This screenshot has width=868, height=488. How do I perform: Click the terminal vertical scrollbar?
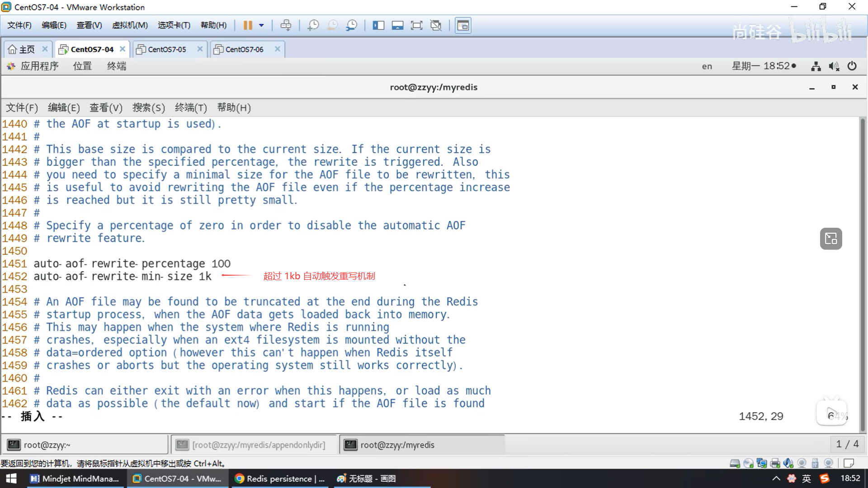tap(863, 271)
